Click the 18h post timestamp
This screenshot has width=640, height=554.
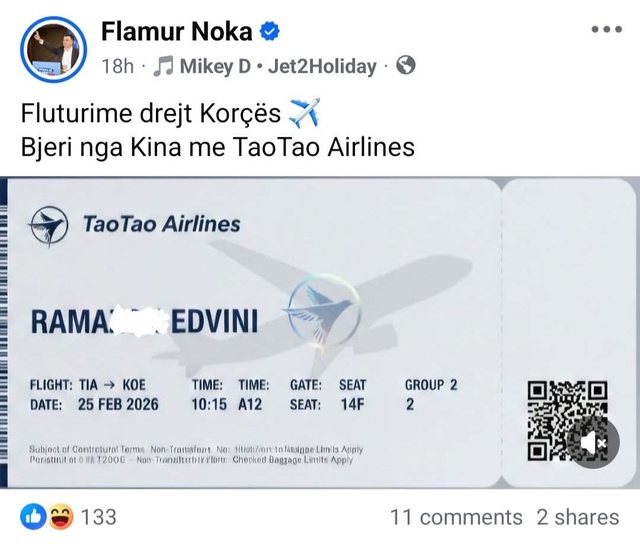(118, 67)
